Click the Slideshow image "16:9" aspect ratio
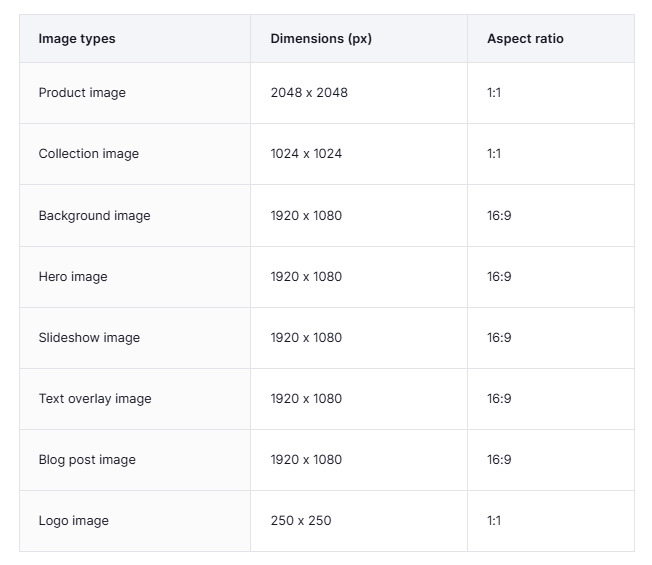 [x=499, y=338]
